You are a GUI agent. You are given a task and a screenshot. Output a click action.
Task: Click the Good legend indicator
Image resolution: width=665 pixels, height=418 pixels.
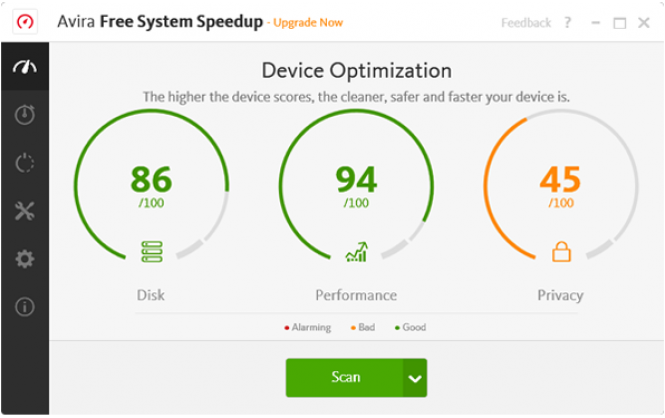(410, 327)
